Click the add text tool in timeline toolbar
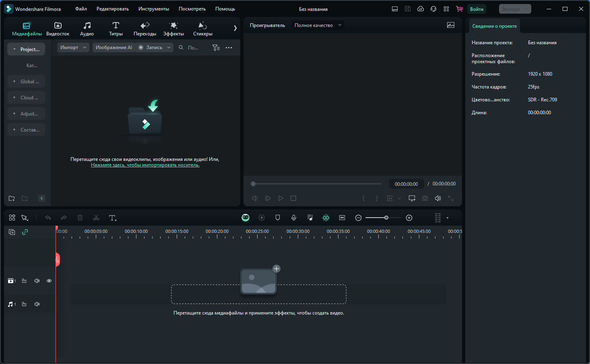The height and width of the screenshot is (364, 590). (x=112, y=218)
